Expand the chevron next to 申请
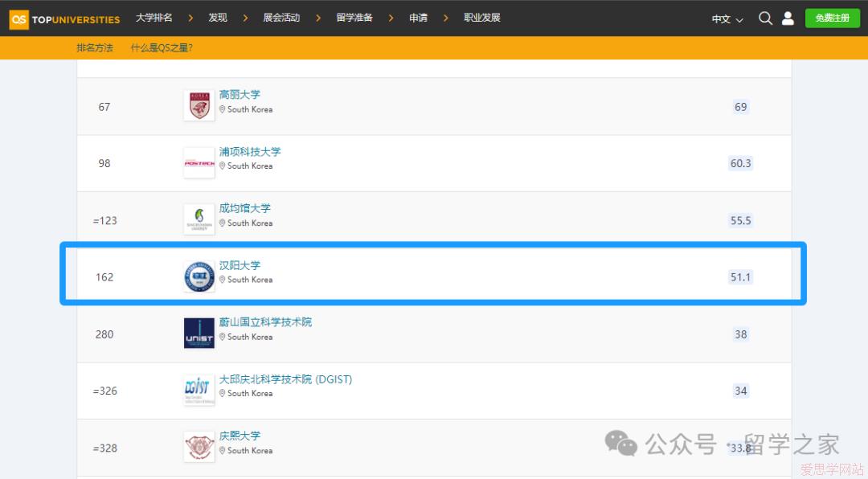 (445, 18)
